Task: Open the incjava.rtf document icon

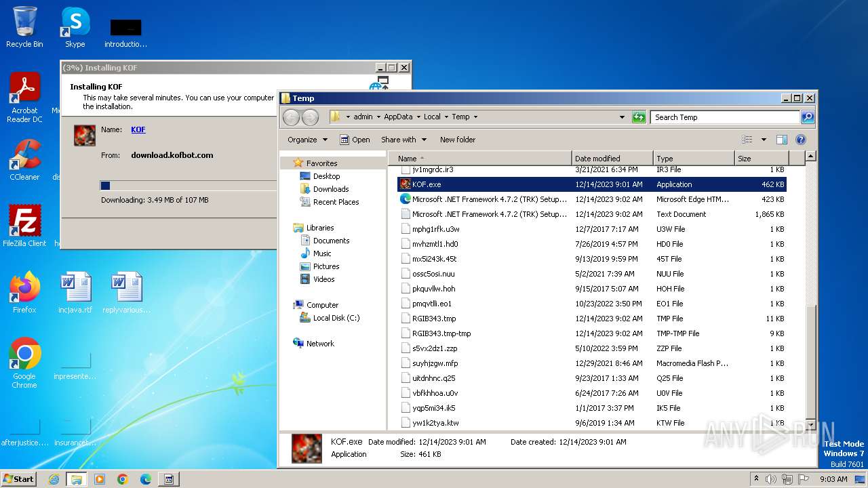Action: coord(75,293)
